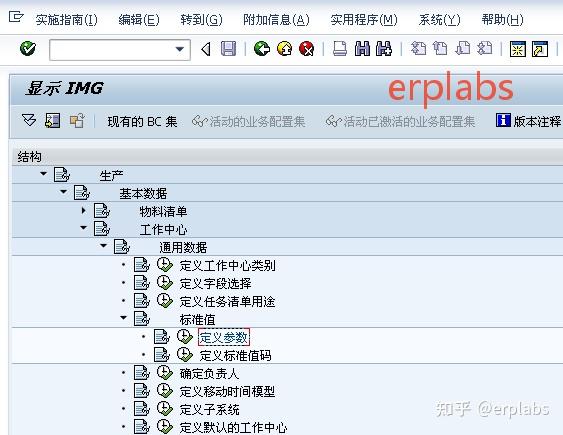
Task: Click the Find Next binoculars icon
Action: click(384, 49)
